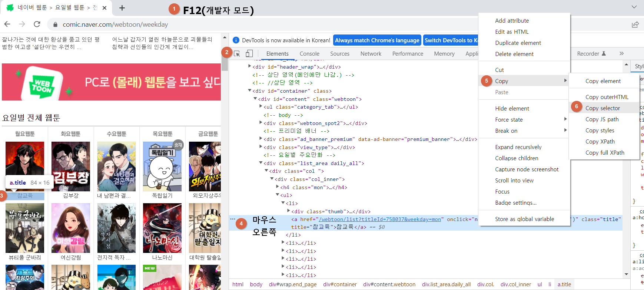Open the more tabs chevron after Recorder

[621, 54]
